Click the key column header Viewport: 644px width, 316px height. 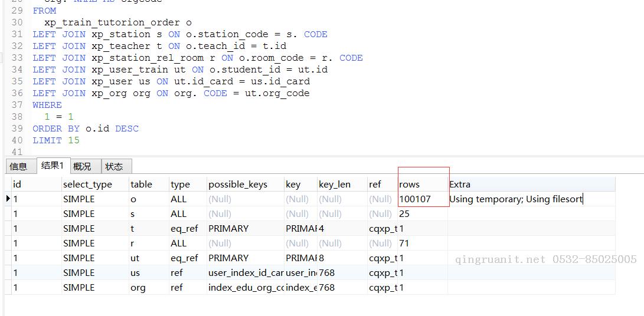[300, 185]
